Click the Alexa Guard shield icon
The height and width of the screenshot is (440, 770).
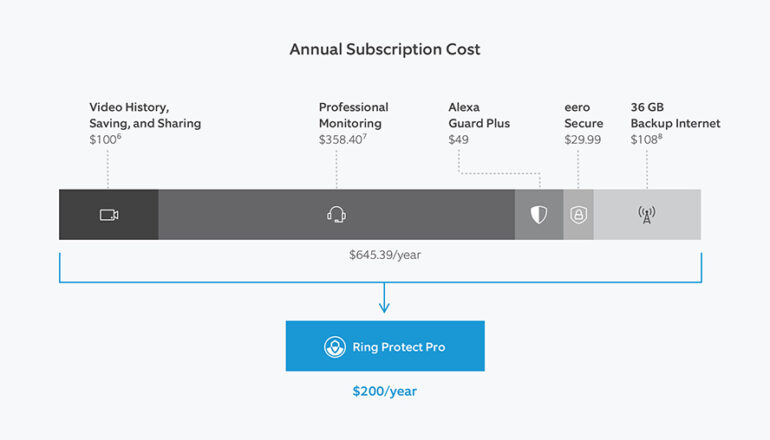[539, 215]
